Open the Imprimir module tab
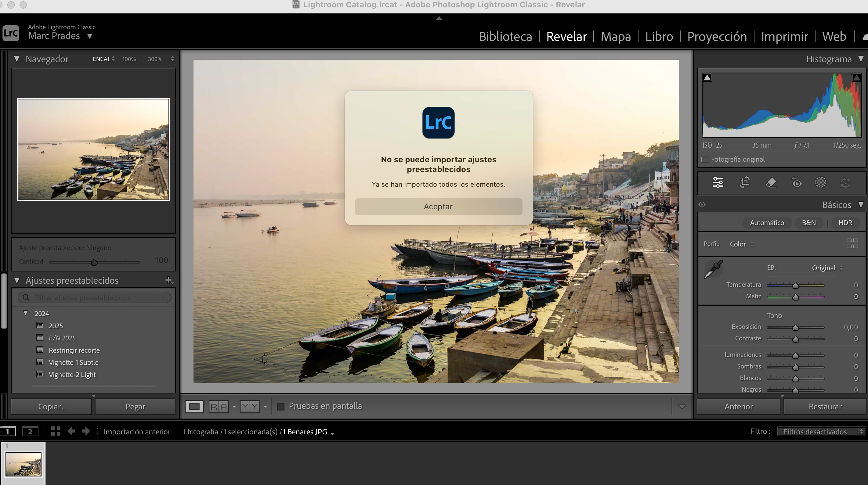 click(784, 36)
